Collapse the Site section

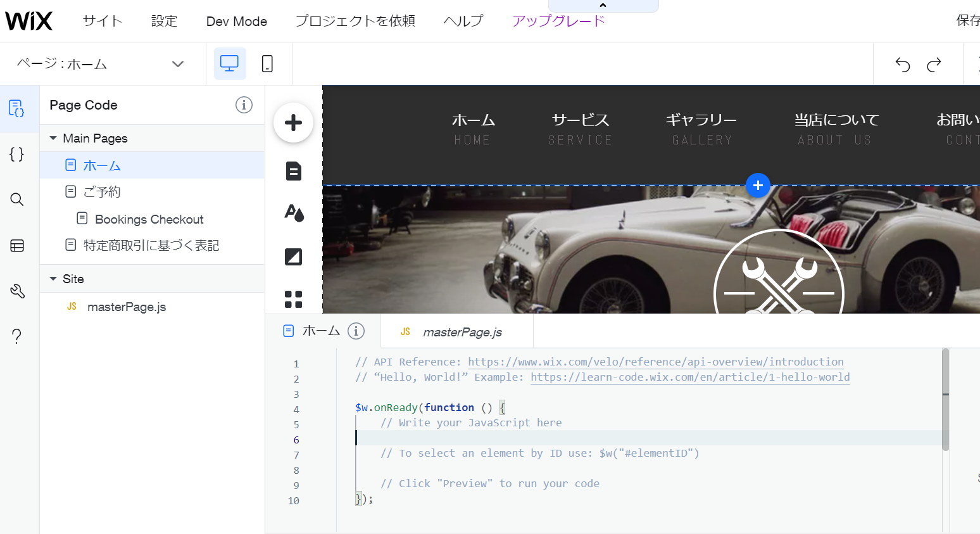(x=53, y=279)
